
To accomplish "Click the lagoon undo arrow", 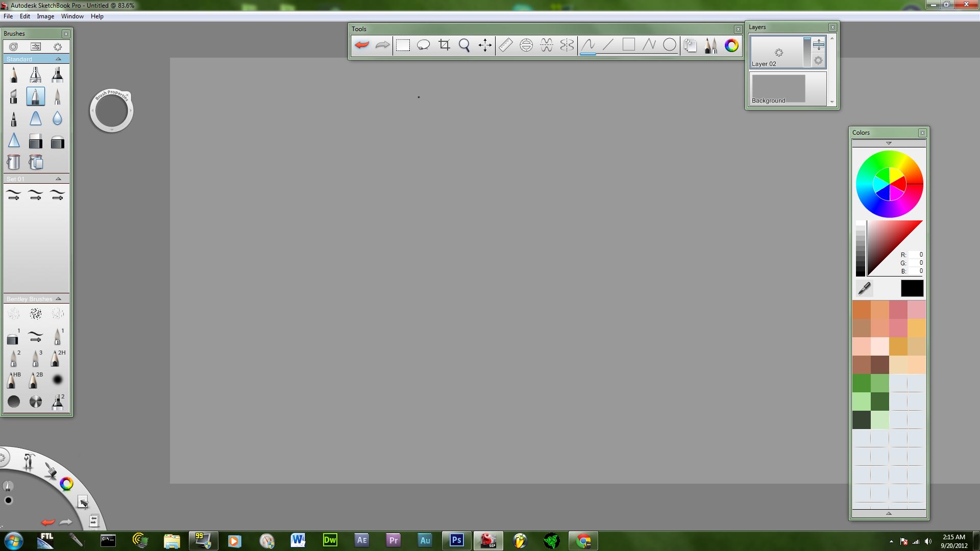I will click(48, 522).
